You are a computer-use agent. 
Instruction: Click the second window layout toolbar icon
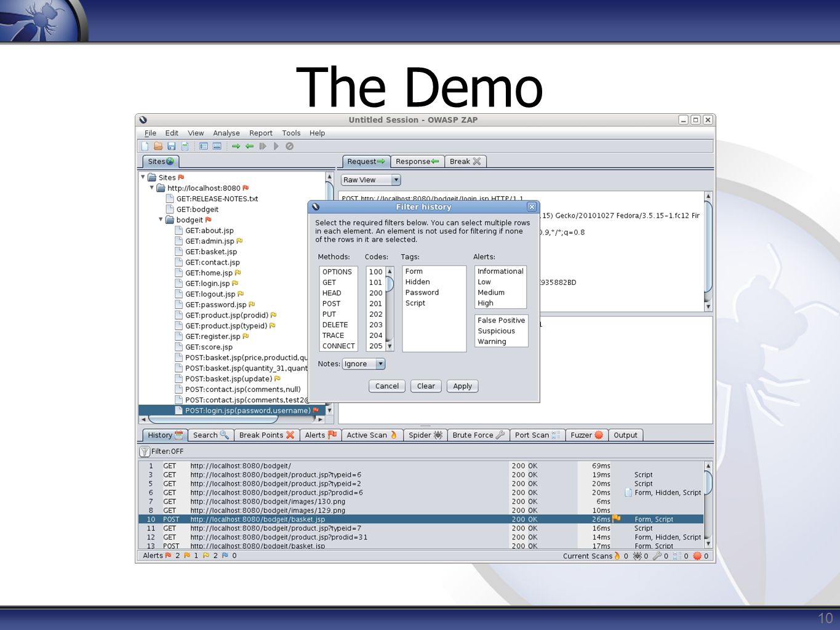tap(217, 146)
